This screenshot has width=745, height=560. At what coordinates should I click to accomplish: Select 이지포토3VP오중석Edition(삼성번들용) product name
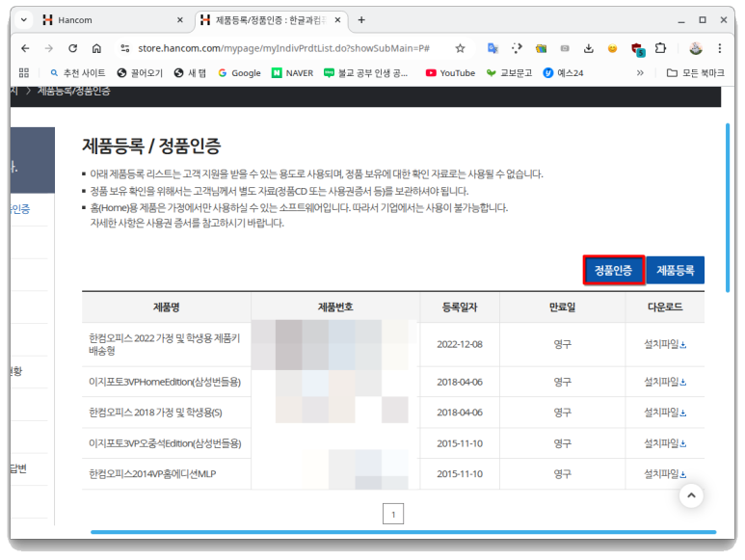coord(165,443)
